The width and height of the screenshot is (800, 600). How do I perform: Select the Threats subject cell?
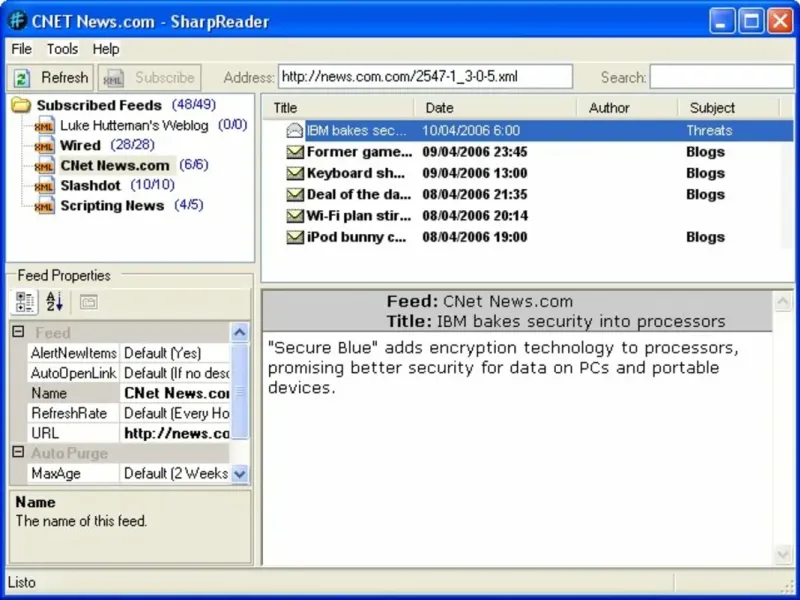(x=709, y=131)
